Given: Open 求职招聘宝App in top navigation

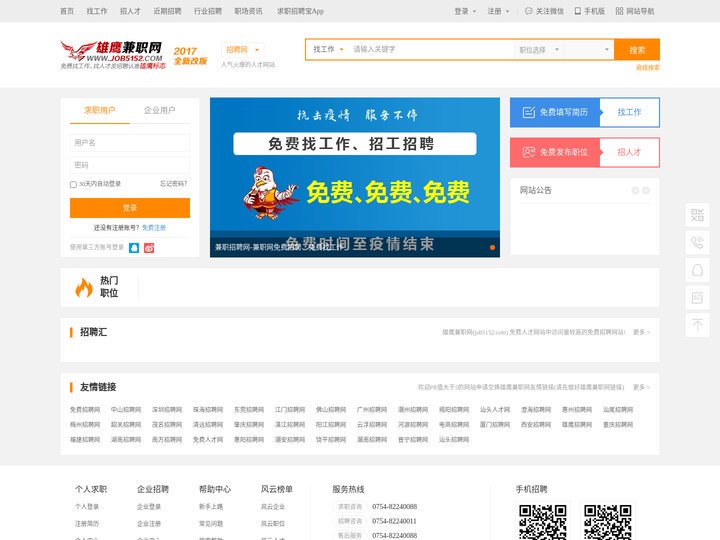Looking at the screenshot, I should point(300,11).
